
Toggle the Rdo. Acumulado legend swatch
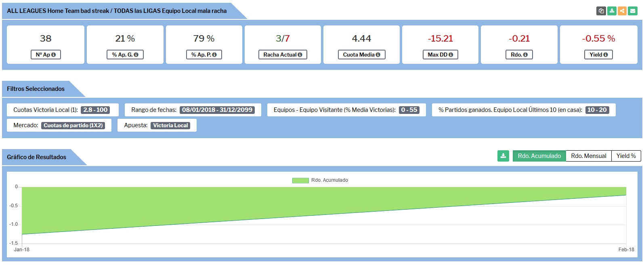coord(300,181)
